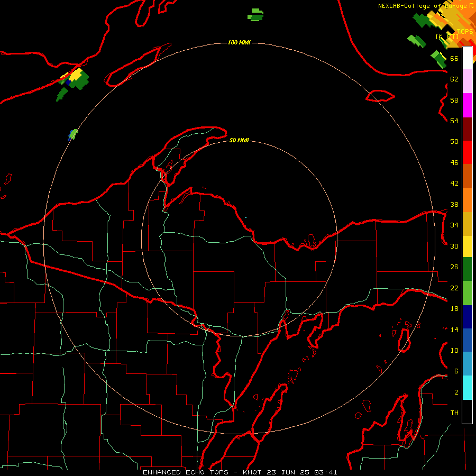Click the 'TH' legend label
Screen dimensions: 476x476
[454, 413]
